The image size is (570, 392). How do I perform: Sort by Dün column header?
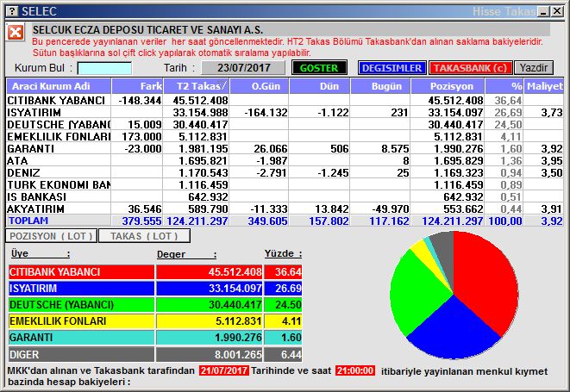(x=319, y=86)
